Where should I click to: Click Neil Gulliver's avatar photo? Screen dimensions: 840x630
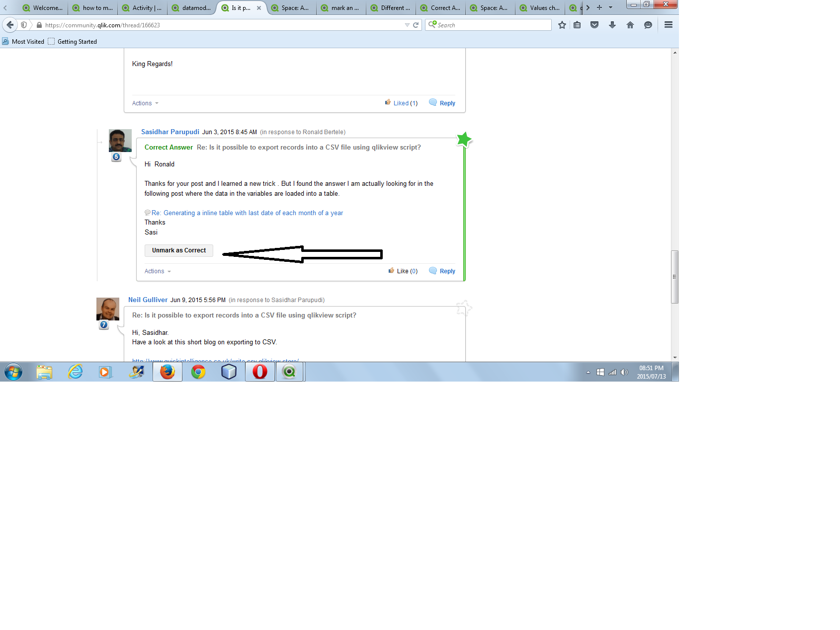pos(108,309)
